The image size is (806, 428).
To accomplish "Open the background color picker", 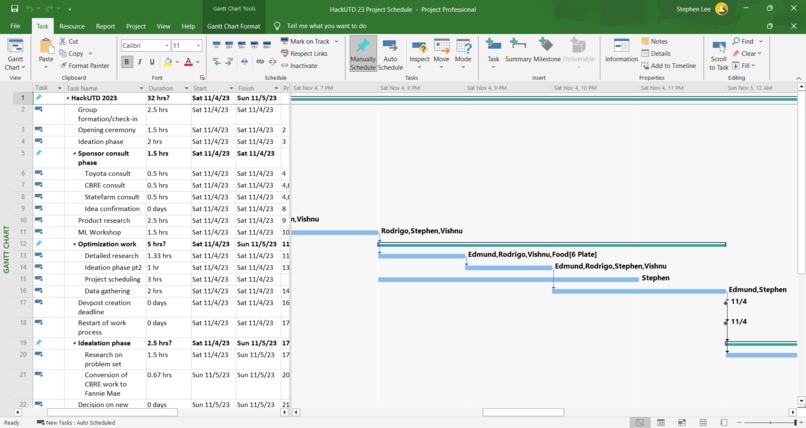I will coord(168,62).
